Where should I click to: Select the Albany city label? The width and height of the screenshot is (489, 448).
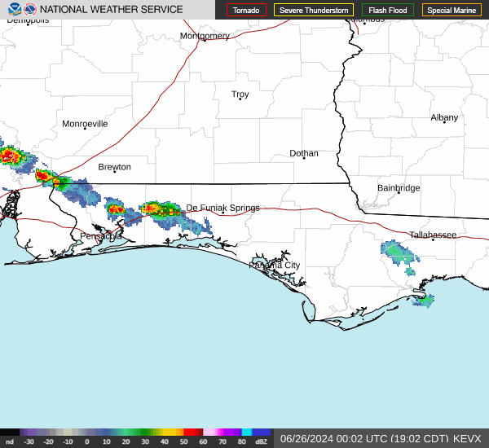[x=444, y=117]
